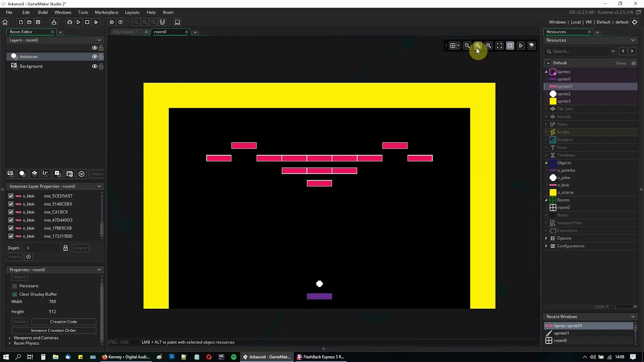Go to previous search result arrow
This screenshot has width=644, height=362.
click(623, 51)
